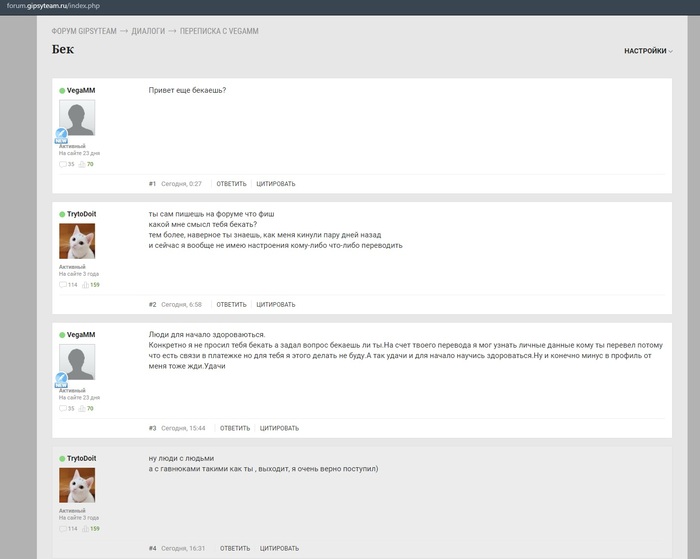Click the message count icon in post #3
Image resolution: width=700 pixels, height=559 pixels.
(x=62, y=409)
